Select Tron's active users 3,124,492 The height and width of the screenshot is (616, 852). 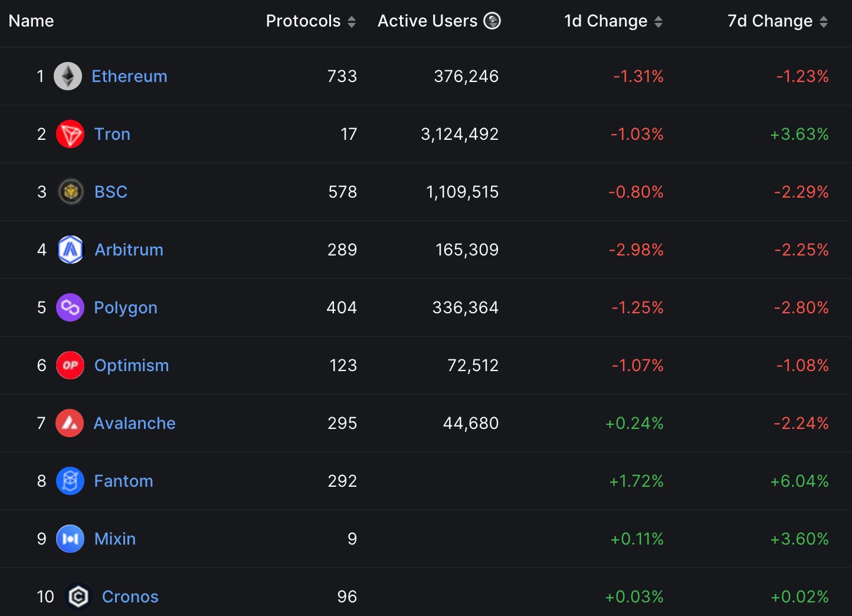click(460, 134)
